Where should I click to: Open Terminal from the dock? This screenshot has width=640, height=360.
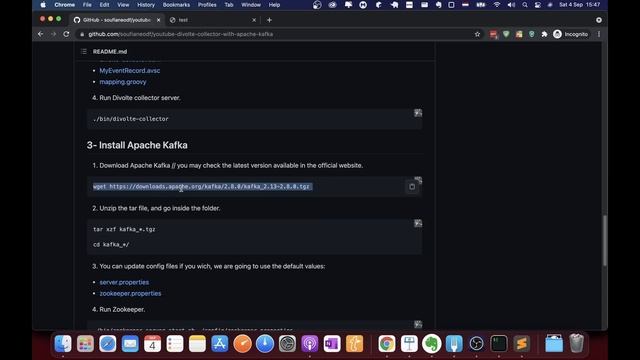coord(499,344)
